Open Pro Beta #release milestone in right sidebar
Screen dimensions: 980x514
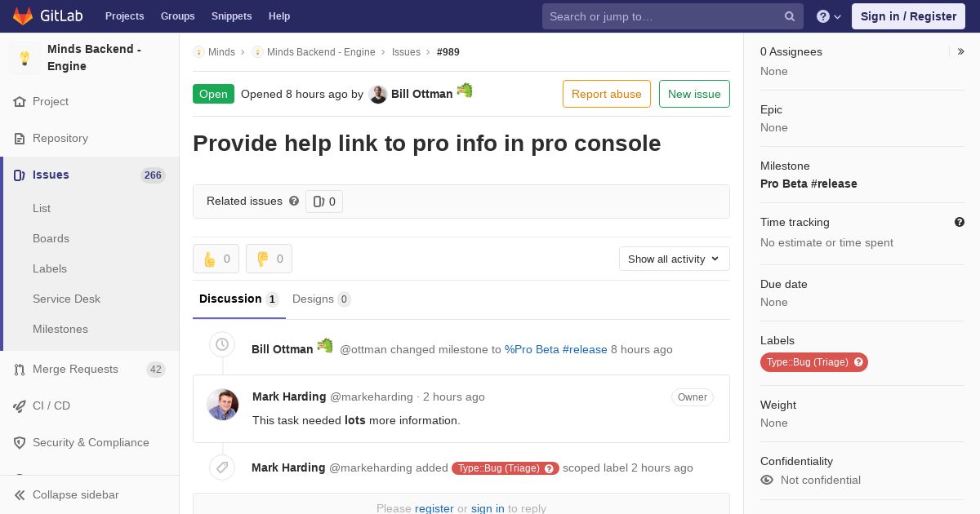(808, 184)
